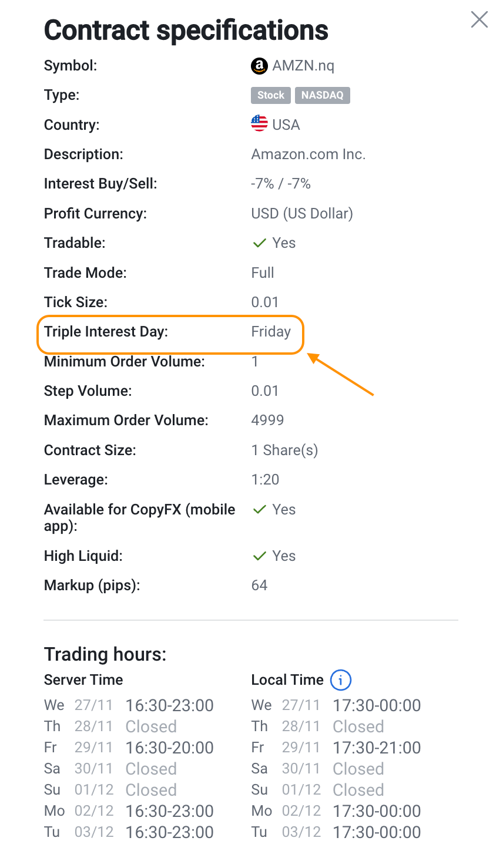
Task: Select Friday 29/11 server time hours
Action: 169,748
